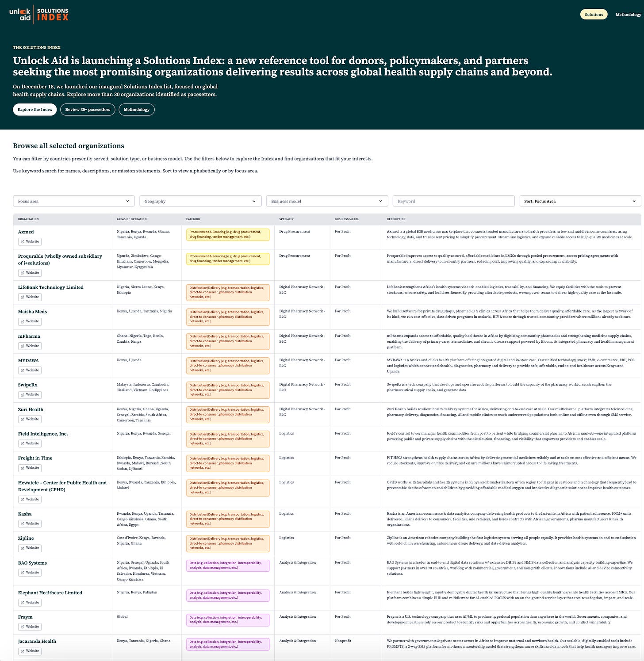
Task: Click the Methodology pill button in hero
Action: coord(137,110)
